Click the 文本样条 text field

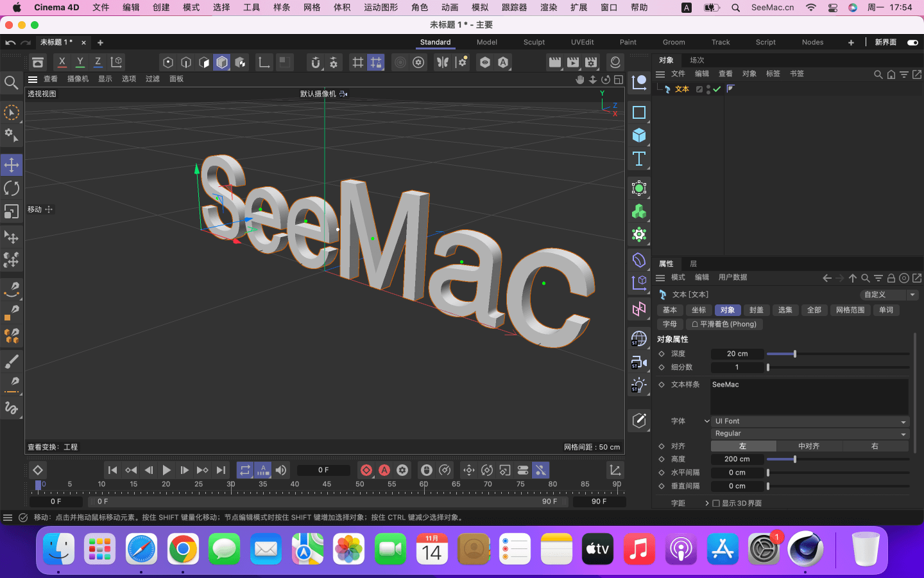(809, 396)
